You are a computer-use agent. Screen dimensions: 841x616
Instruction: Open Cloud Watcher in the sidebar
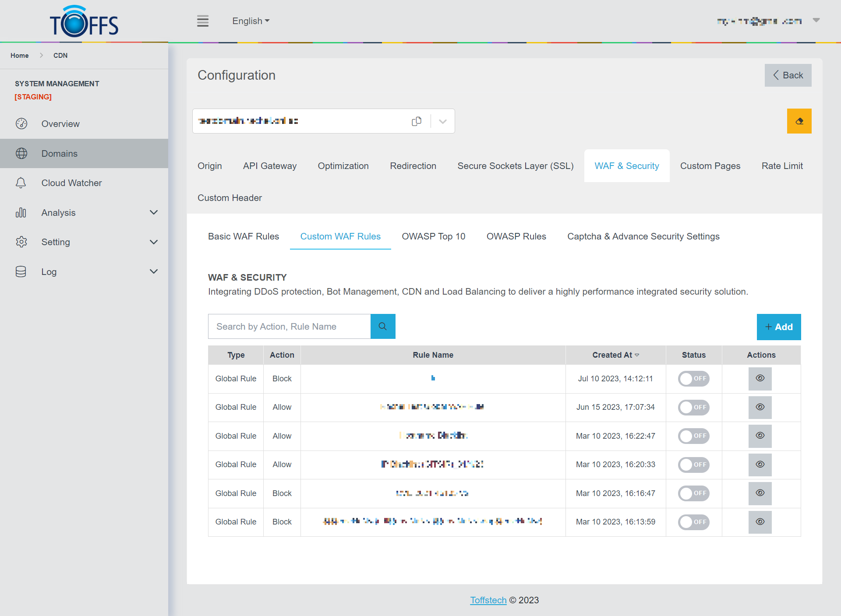71,183
